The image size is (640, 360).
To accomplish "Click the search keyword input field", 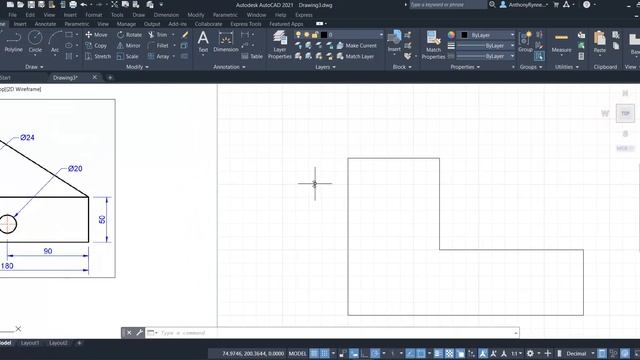I will click(448, 5).
